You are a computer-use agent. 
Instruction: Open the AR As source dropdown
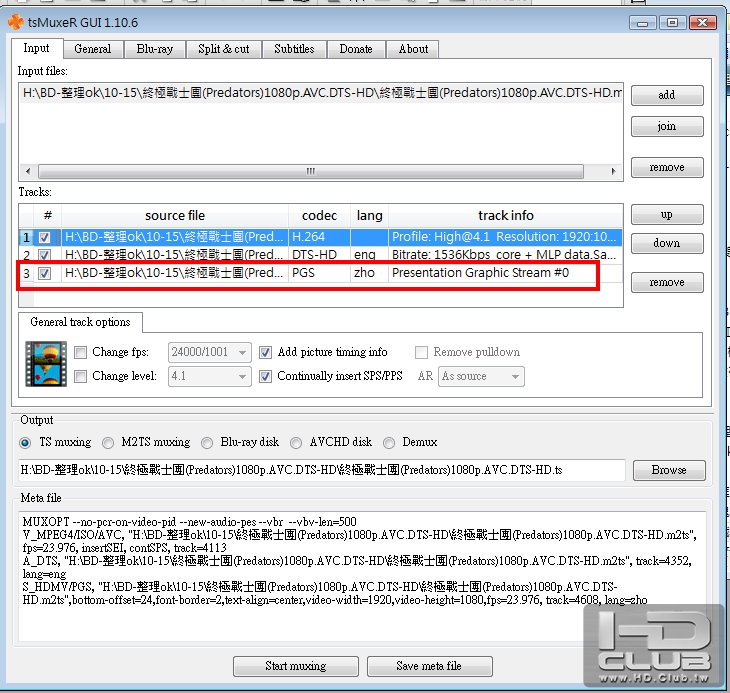(481, 376)
